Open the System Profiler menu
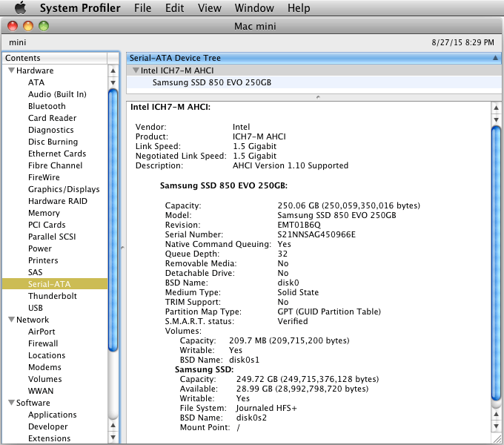Viewport: 504px width, 445px height. (x=80, y=7)
